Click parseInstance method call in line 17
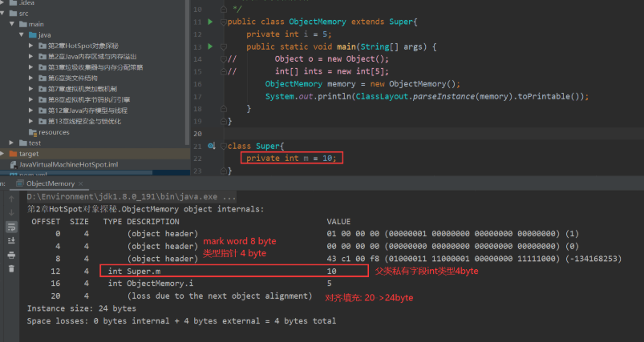The image size is (644, 342). pos(444,96)
